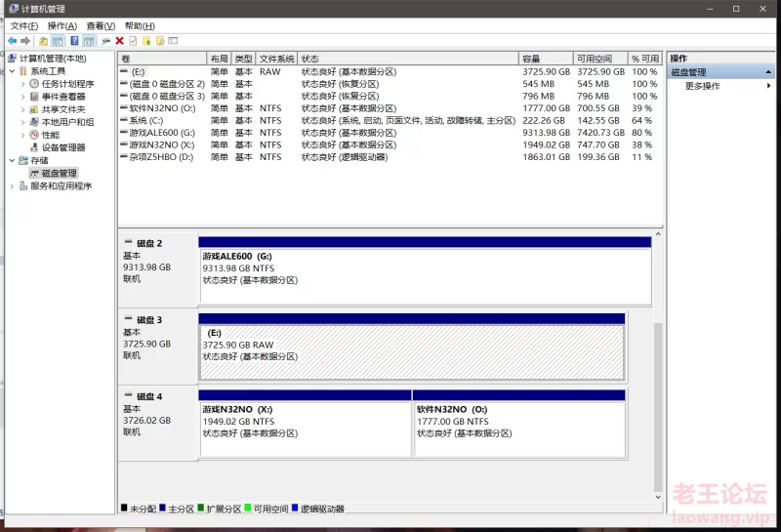Click the folder with magnifier toolbar icon
The width and height of the screenshot is (781, 532).
click(160, 41)
